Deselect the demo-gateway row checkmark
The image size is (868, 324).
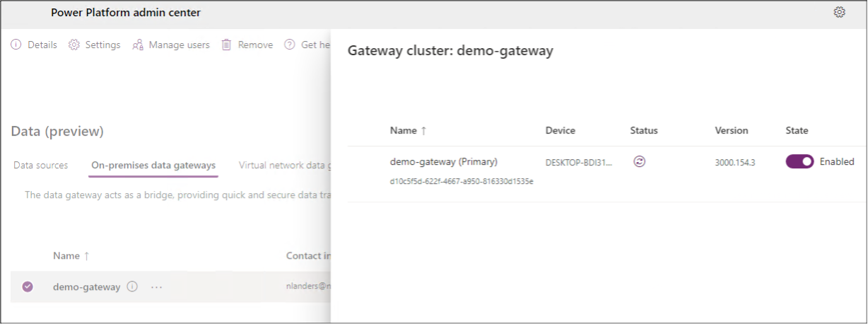(28, 287)
